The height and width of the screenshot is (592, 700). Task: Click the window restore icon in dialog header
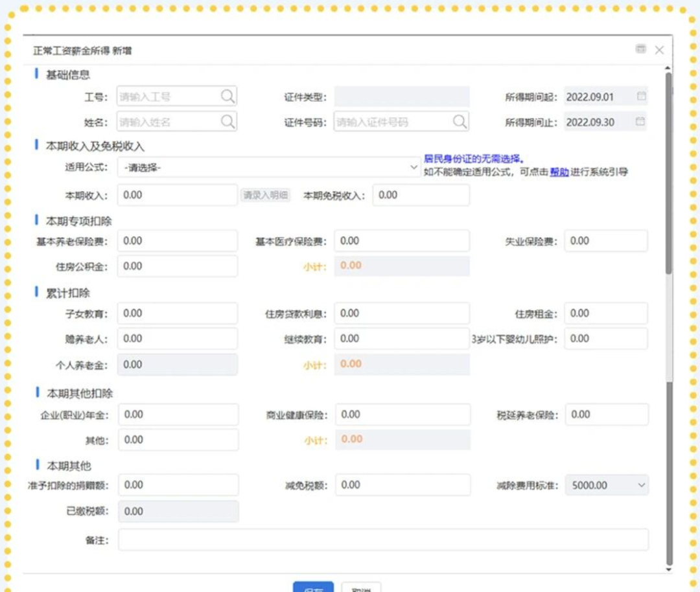[x=640, y=49]
